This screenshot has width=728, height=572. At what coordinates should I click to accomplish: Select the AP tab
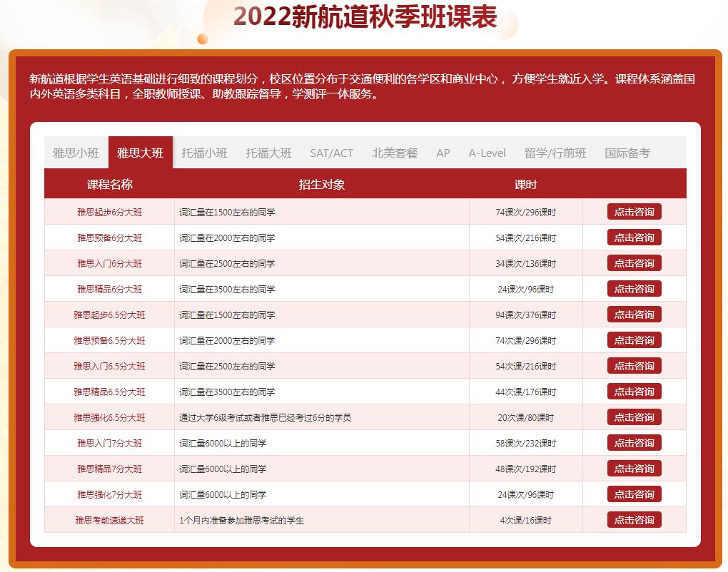pyautogui.click(x=443, y=153)
